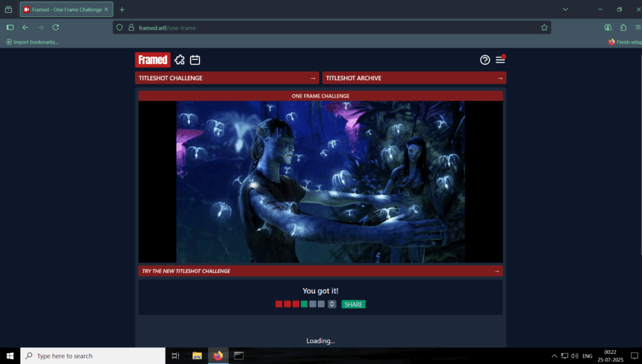Expand the guess list up-down toggle
Screen dimensions: 642x364
332,304
